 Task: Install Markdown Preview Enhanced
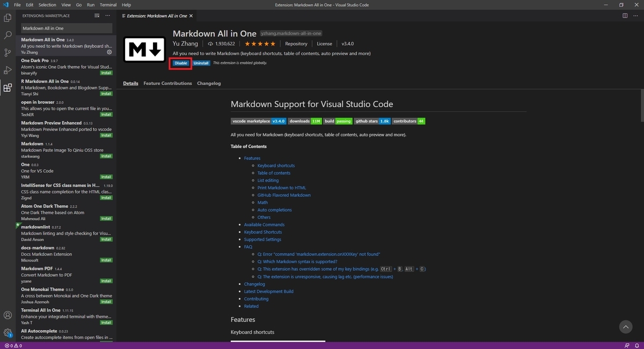coord(106,135)
